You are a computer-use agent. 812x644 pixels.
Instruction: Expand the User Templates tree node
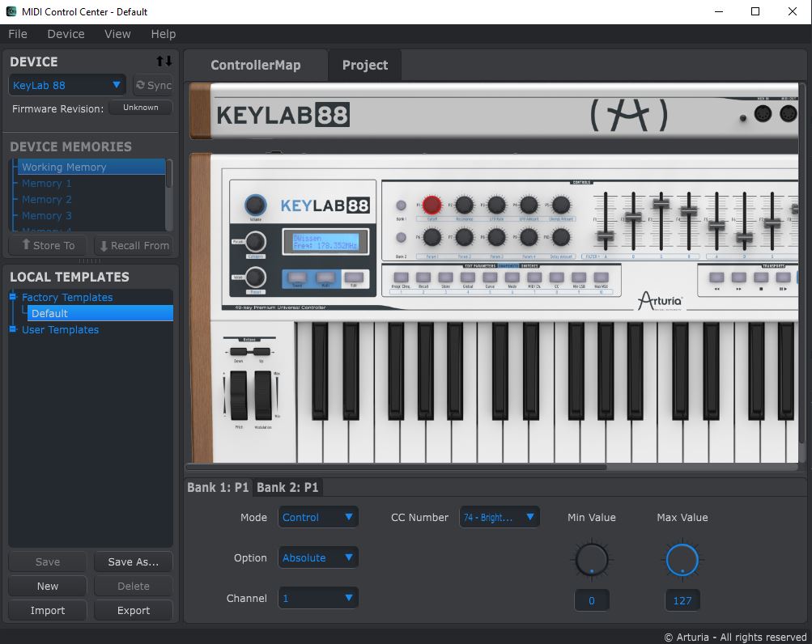[13, 329]
